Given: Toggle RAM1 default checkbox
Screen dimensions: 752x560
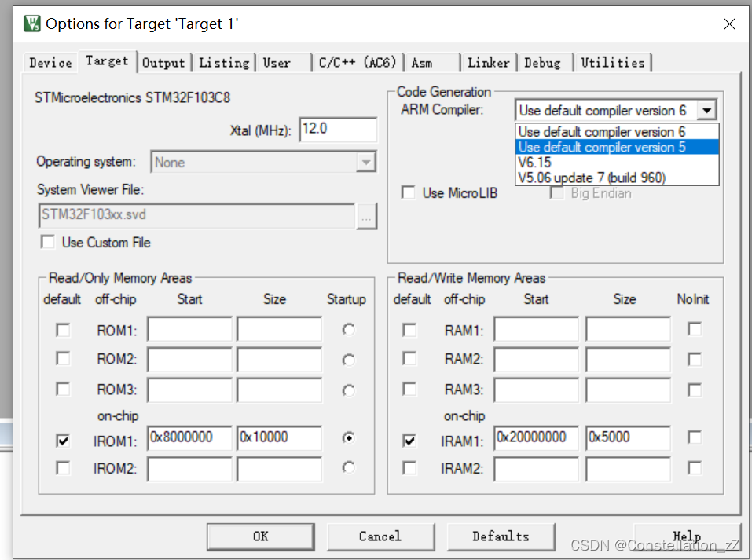Looking at the screenshot, I should pos(409,331).
